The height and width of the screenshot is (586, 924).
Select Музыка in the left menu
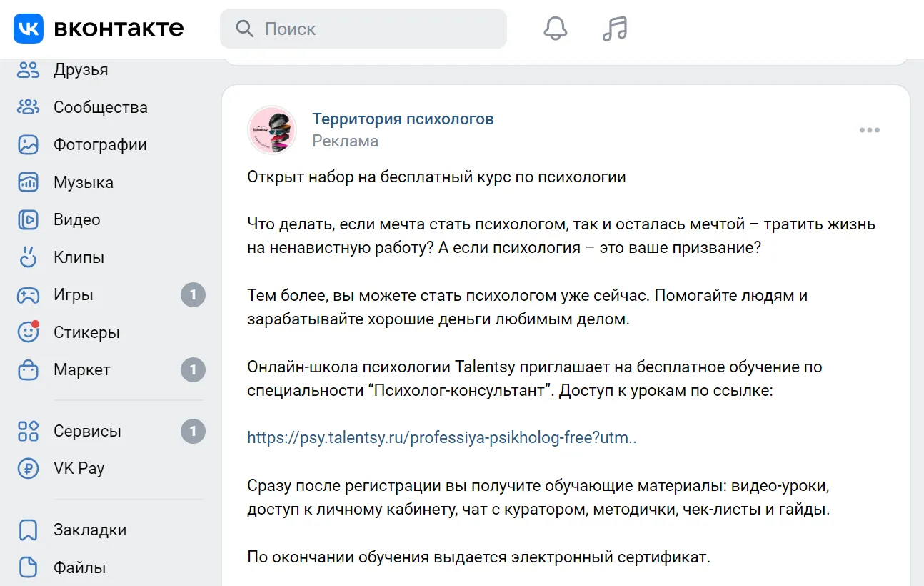coord(83,182)
